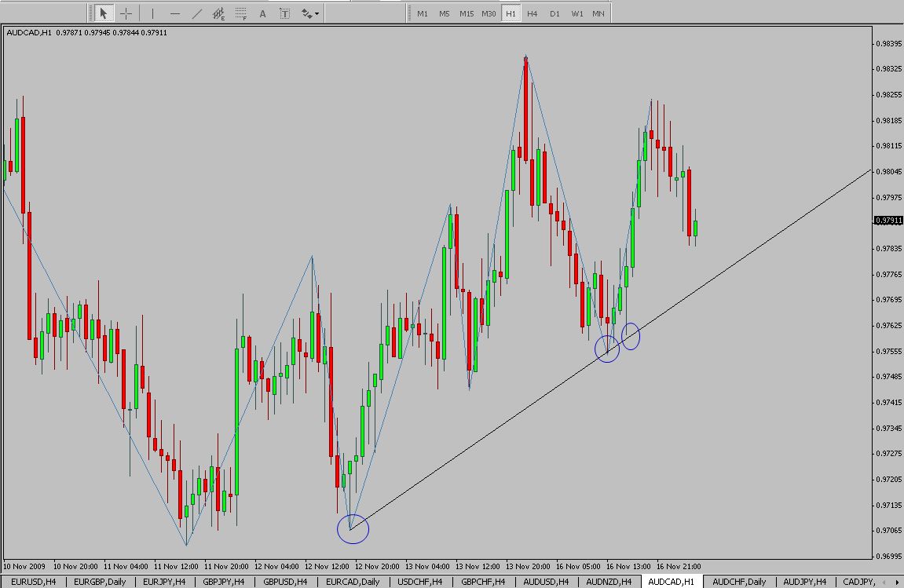Screen dimensions: 904x588
Task: Set timeframe to M15
Action: [x=467, y=13]
